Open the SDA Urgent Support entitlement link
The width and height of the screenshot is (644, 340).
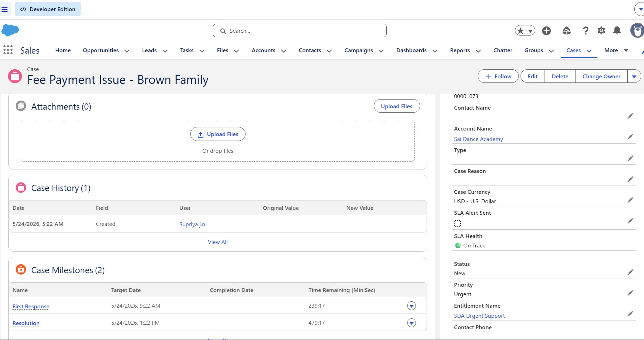click(479, 316)
